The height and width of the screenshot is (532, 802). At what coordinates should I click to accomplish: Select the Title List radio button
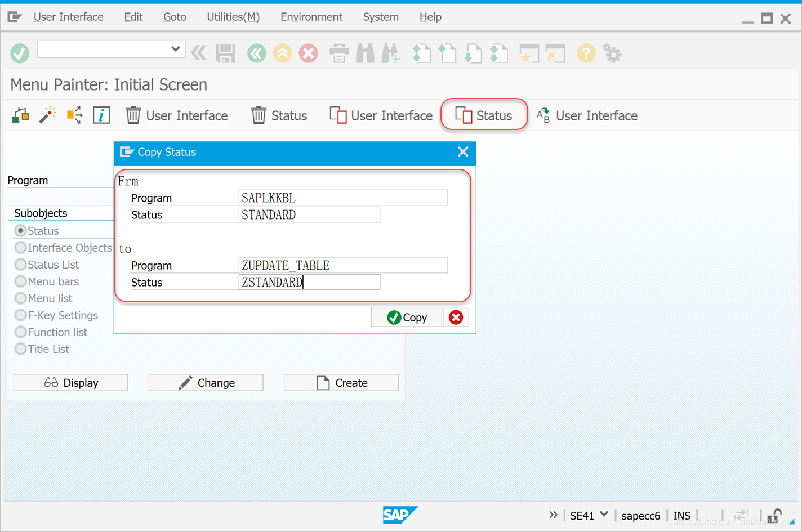coord(21,349)
